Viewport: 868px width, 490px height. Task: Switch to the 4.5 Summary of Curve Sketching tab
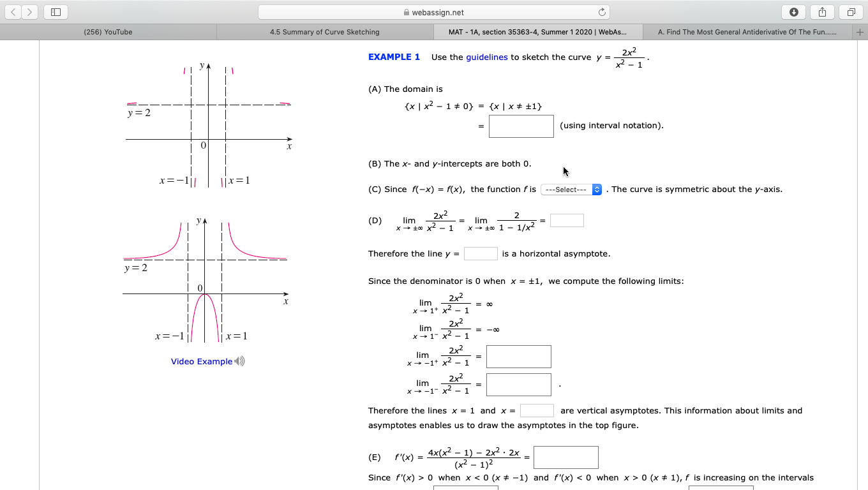[325, 31]
